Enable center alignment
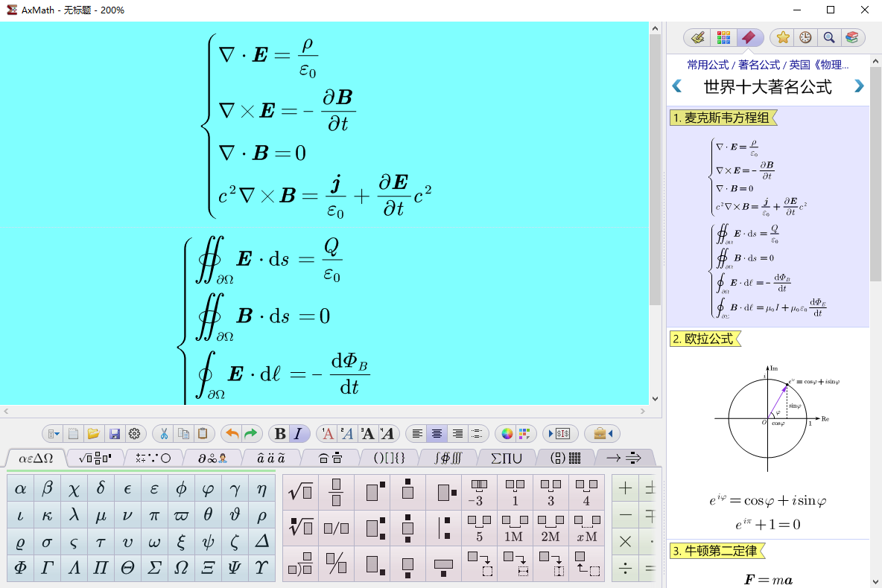The width and height of the screenshot is (882, 588). (x=437, y=433)
